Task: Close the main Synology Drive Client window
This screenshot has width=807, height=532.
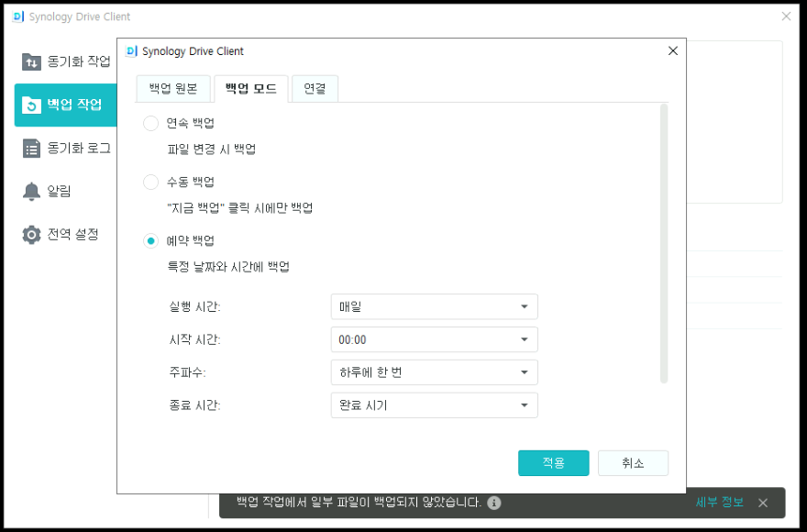Action: pos(786,17)
